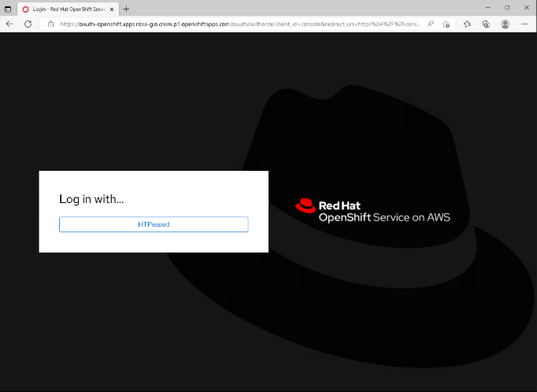Open Read aloud icon in address bar
Image resolution: width=537 pixels, height=392 pixels.
click(x=431, y=24)
